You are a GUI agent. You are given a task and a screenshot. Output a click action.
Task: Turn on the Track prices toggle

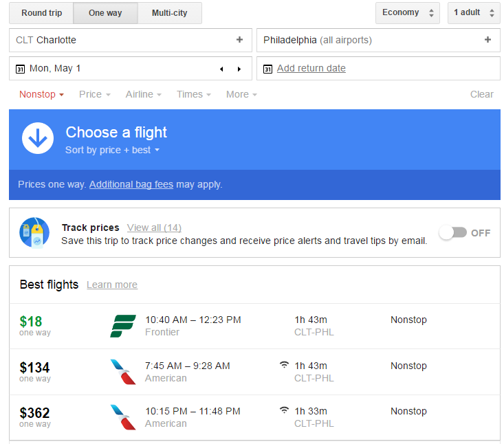click(x=453, y=232)
